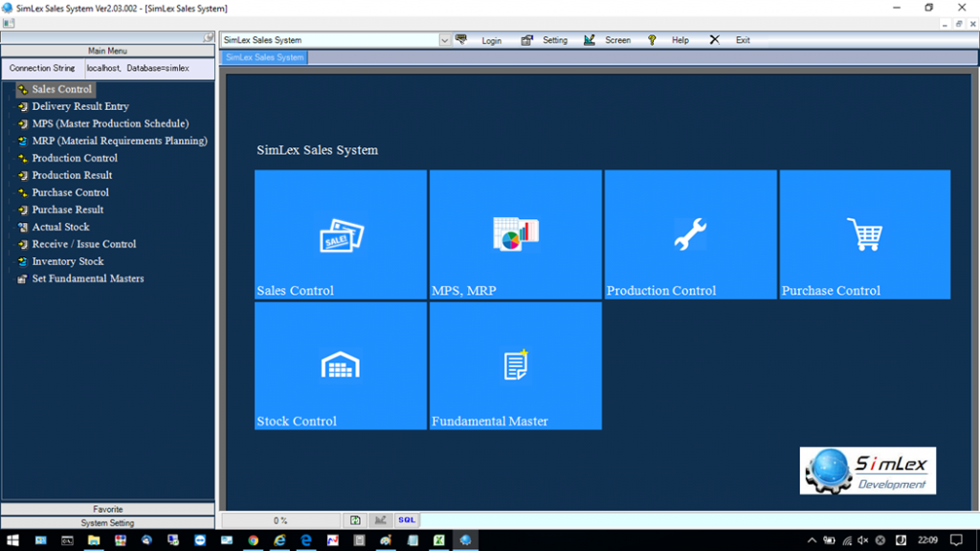980x551 pixels.
Task: Click the localhost, Database=simlex value
Action: [x=138, y=68]
